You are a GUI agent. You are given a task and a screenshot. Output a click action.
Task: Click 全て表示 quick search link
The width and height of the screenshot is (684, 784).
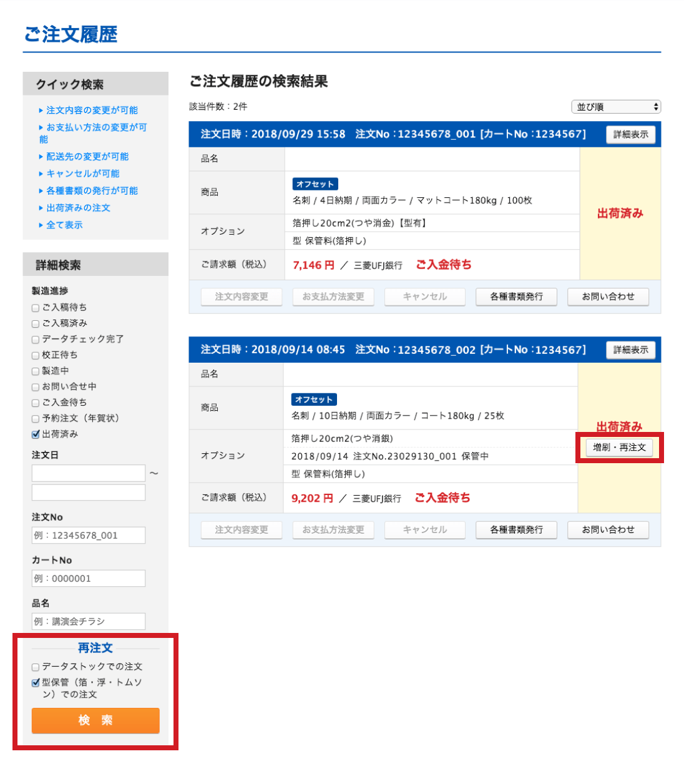coord(64,225)
